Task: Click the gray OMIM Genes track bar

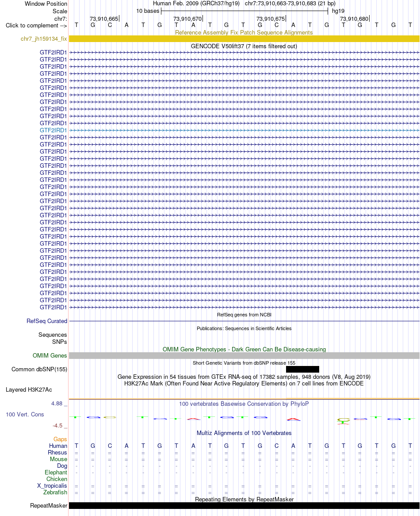Action: (x=244, y=355)
